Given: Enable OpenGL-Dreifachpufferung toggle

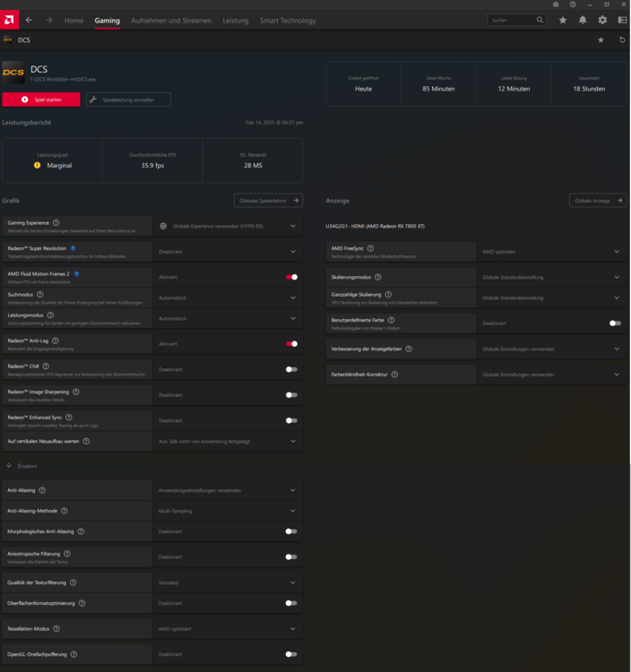Looking at the screenshot, I should [291, 654].
